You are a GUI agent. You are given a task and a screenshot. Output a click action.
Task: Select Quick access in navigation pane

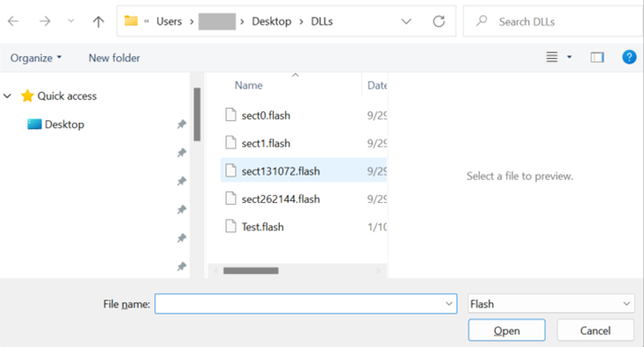tap(67, 97)
